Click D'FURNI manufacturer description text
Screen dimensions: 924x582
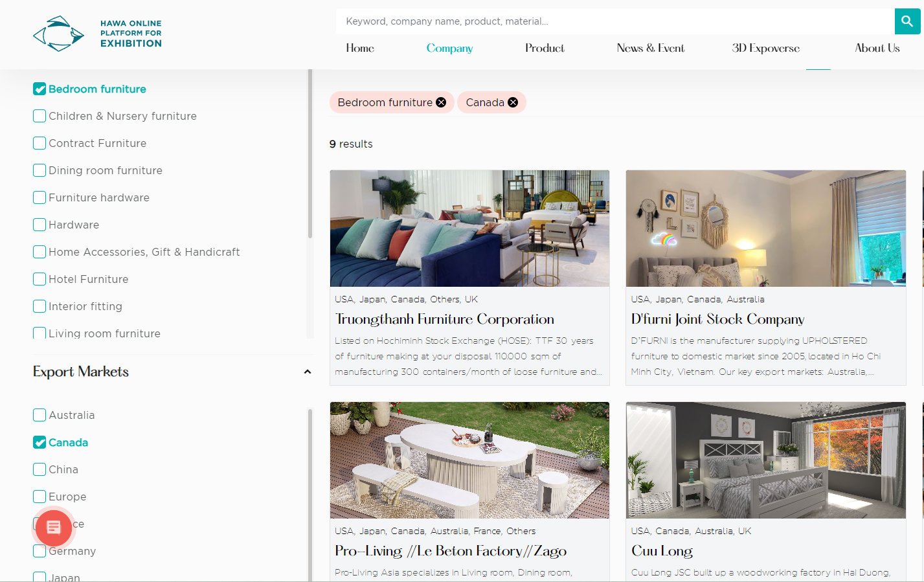(x=756, y=356)
